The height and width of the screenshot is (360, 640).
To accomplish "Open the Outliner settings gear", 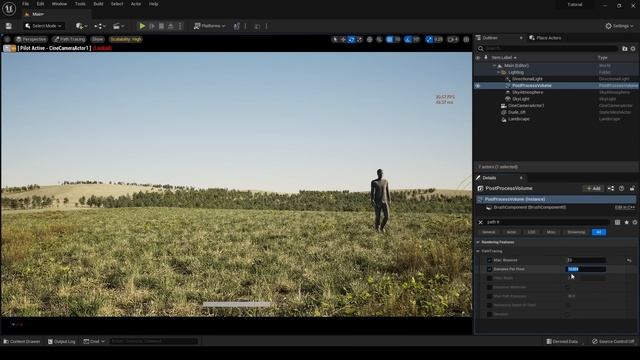I will 633,49.
